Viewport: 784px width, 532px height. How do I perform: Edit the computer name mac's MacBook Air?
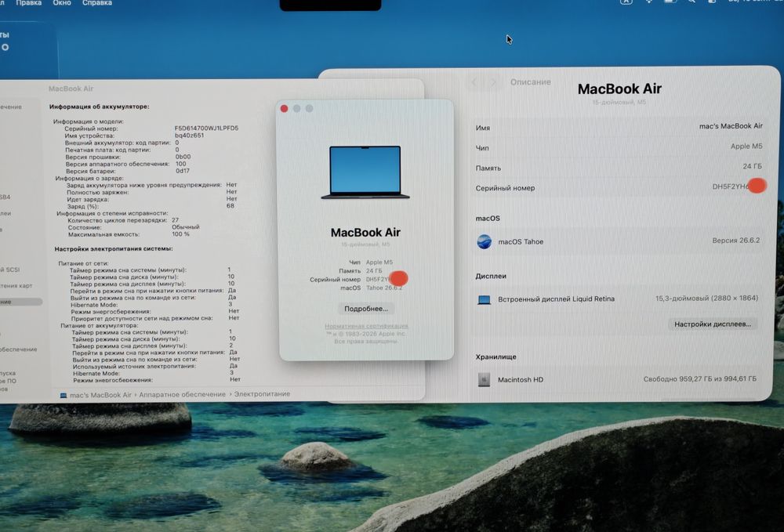pos(731,126)
